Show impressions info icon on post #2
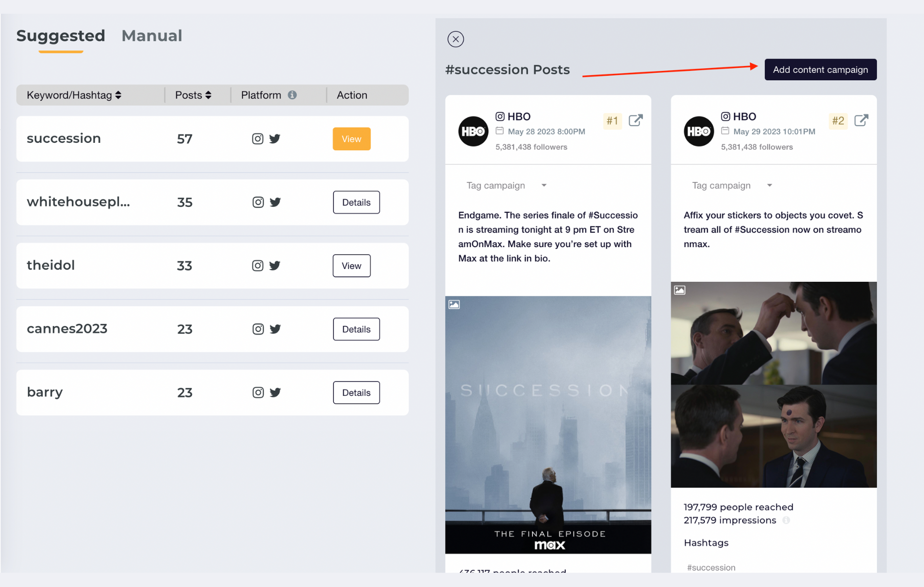The image size is (924, 587). (786, 520)
